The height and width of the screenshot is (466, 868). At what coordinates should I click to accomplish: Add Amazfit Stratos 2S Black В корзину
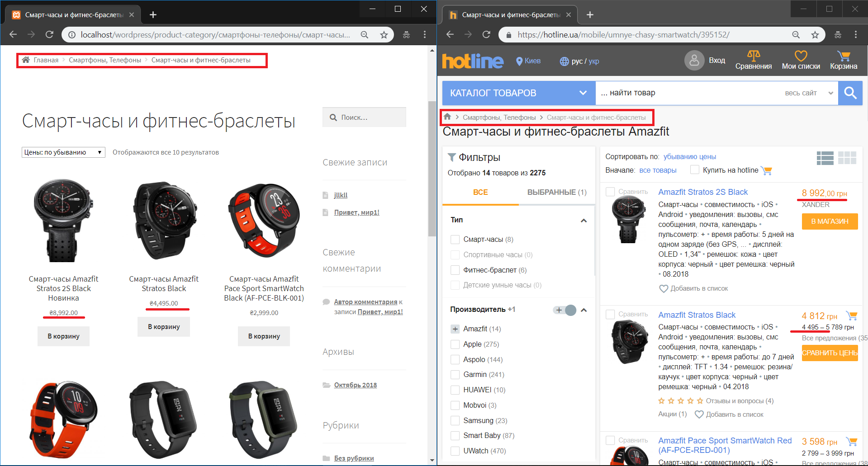tap(63, 336)
